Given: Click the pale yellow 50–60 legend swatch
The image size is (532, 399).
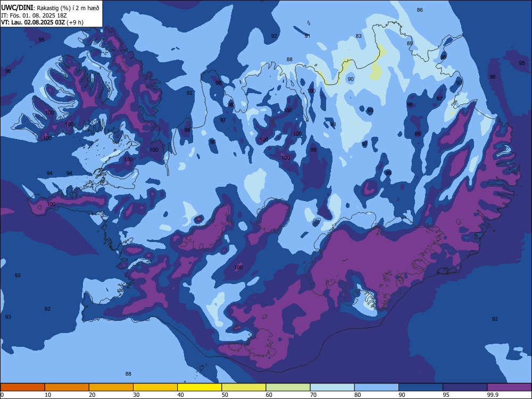Looking at the screenshot, I should point(244,387).
